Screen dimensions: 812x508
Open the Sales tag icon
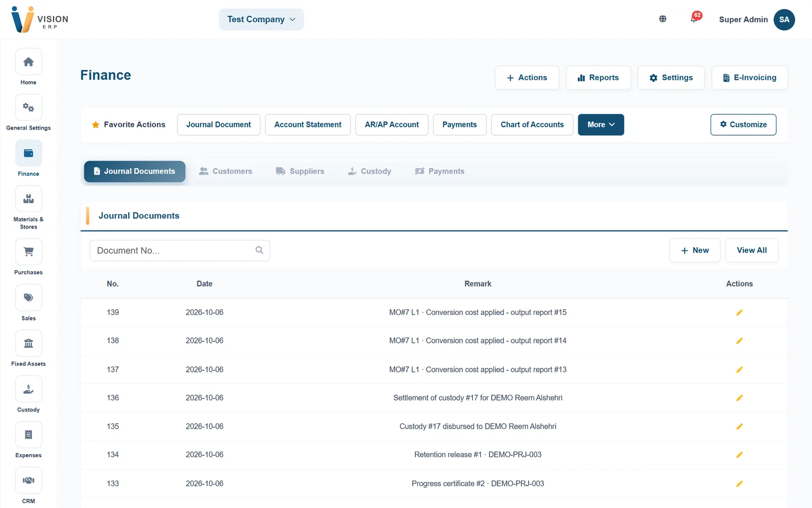click(x=28, y=298)
